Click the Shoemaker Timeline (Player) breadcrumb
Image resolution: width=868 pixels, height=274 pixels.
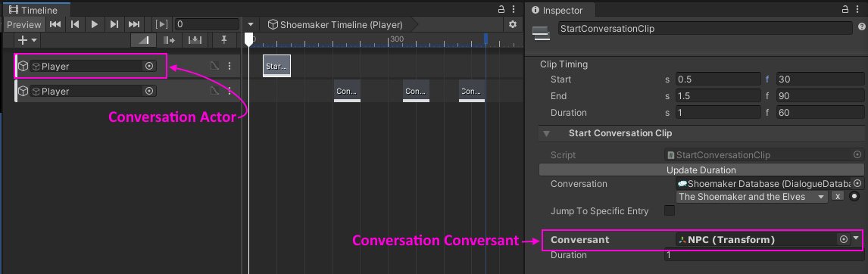pos(335,24)
